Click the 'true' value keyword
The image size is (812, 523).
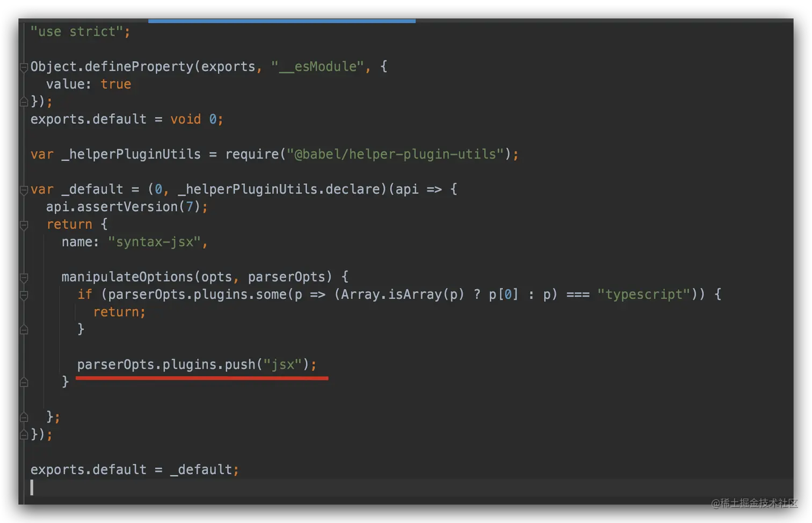[115, 84]
